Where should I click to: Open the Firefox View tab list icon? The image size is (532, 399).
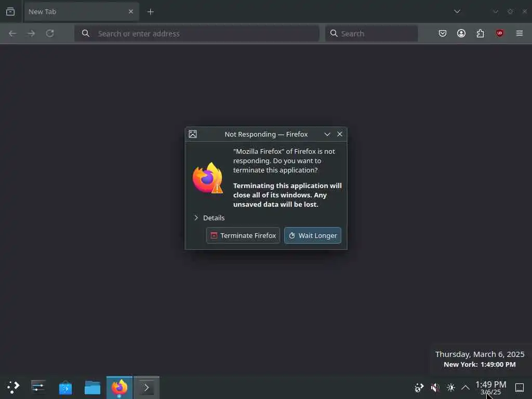[10, 11]
